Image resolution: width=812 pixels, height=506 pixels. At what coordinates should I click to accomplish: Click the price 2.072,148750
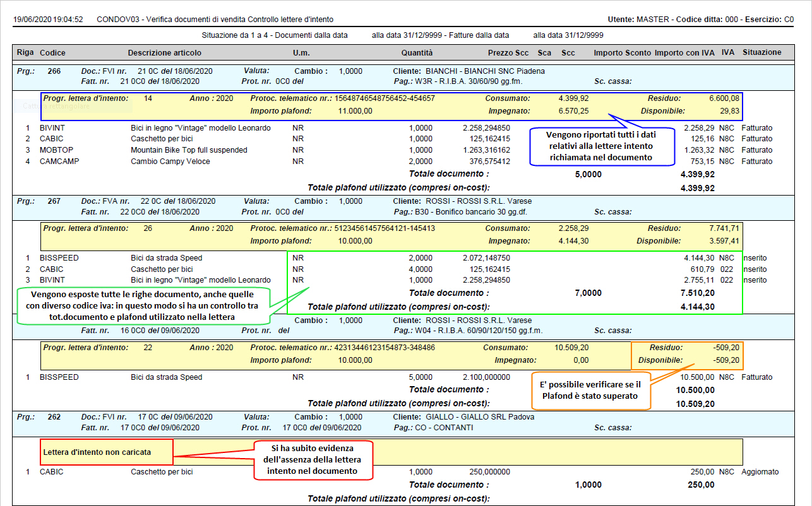(x=486, y=258)
